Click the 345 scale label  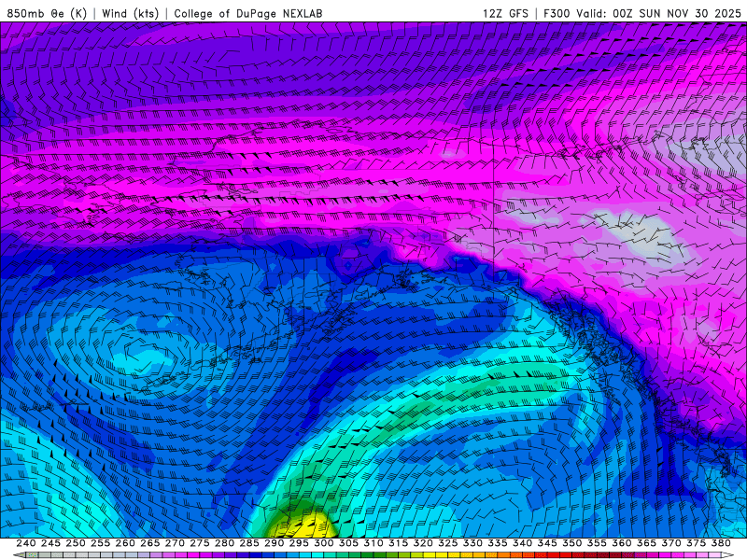[547, 543]
